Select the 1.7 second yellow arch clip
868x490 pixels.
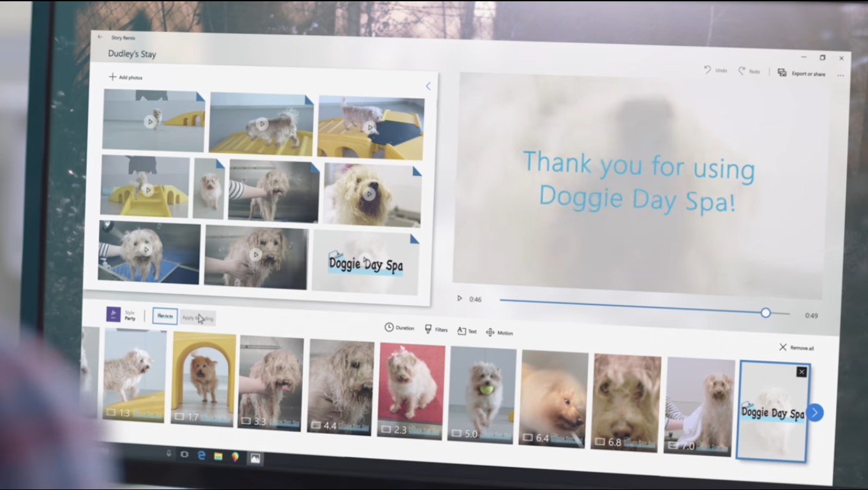click(203, 378)
